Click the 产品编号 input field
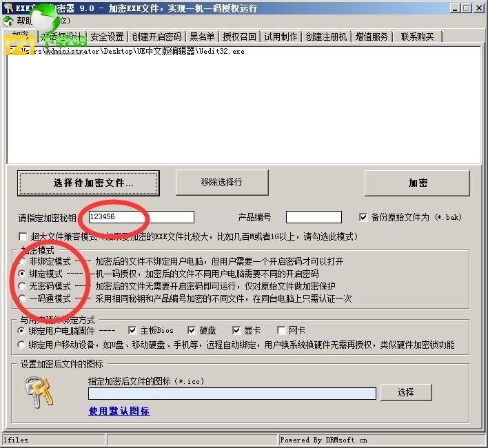The width and height of the screenshot is (488, 448). point(314,217)
